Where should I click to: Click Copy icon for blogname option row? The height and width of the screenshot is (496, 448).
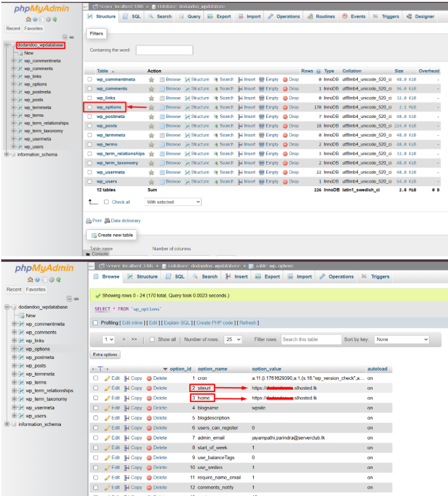coord(127,407)
